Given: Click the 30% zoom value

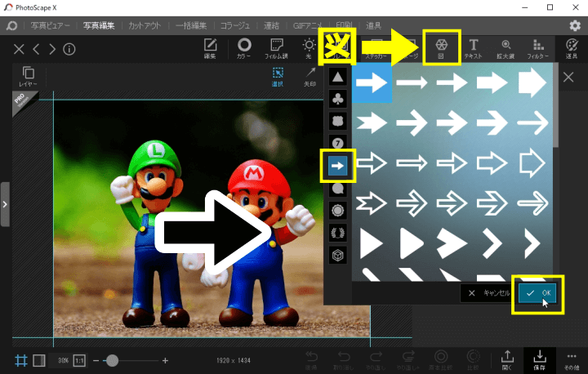Looking at the screenshot, I should 63,360.
